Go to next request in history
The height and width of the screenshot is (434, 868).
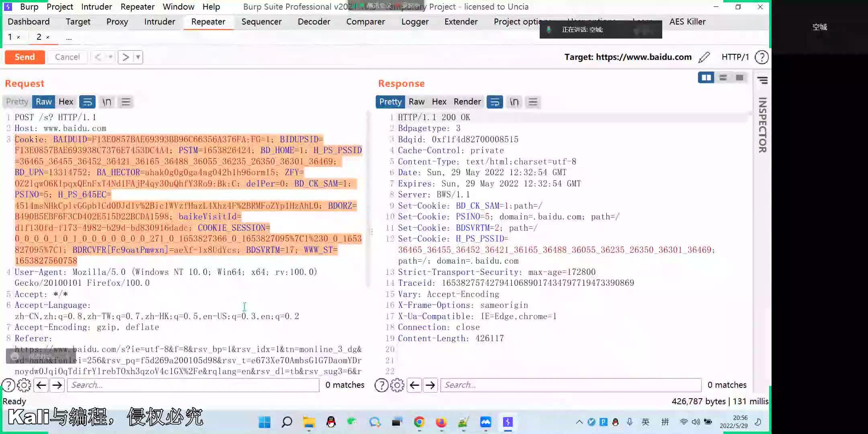click(x=125, y=57)
